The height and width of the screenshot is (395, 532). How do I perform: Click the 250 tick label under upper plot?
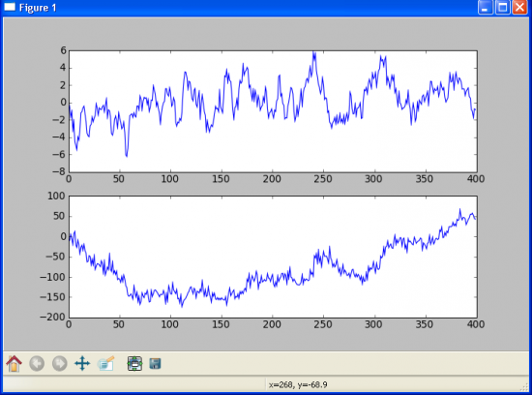(323, 179)
